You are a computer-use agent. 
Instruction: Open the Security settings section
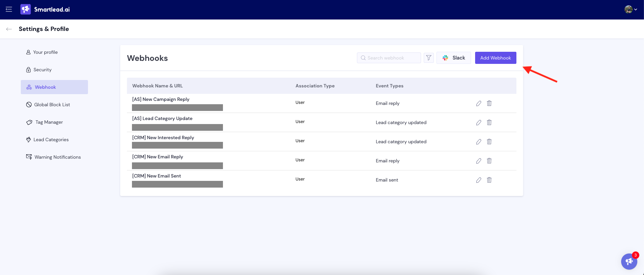point(42,70)
